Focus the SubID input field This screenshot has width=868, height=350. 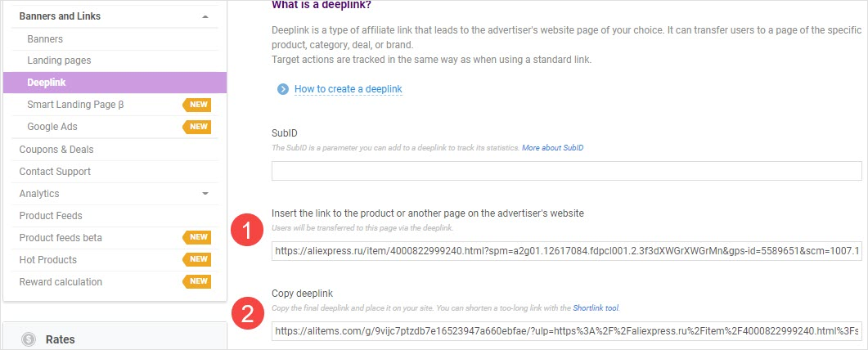(x=566, y=171)
